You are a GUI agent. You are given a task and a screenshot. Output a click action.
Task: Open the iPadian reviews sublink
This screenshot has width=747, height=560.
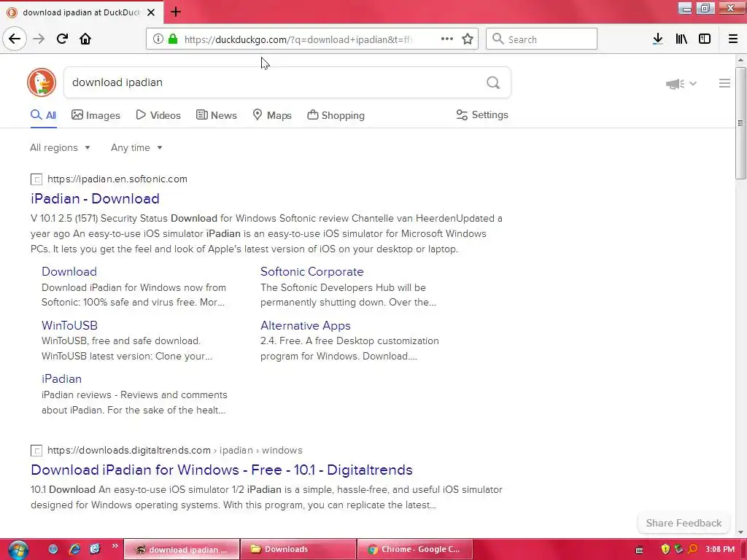[61, 378]
